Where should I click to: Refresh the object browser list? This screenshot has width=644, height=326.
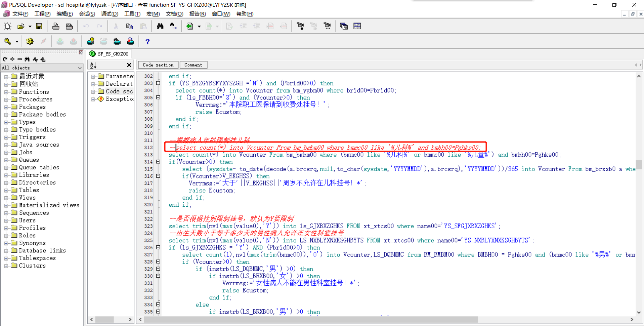click(5, 59)
